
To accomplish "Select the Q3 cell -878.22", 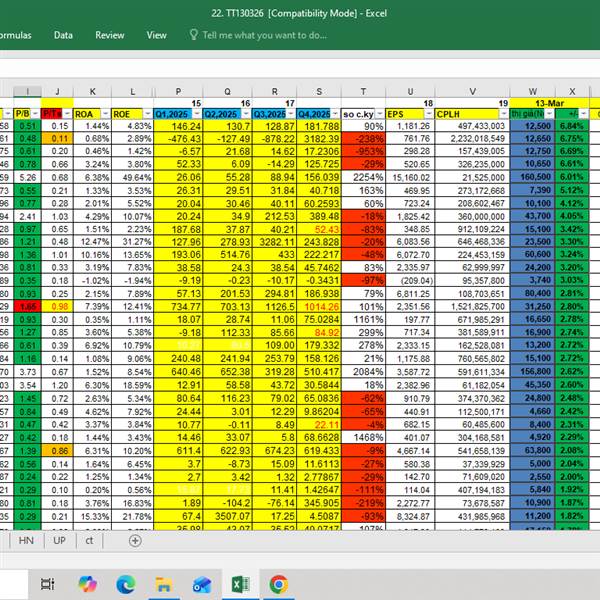I will (x=274, y=138).
